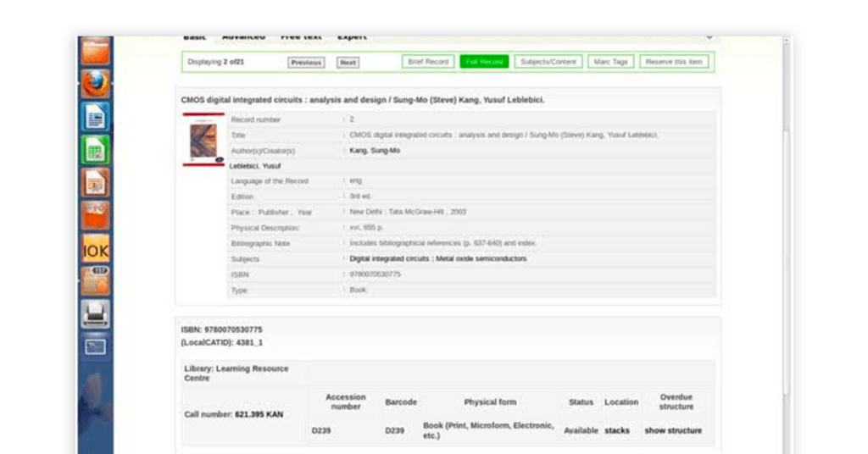The image size is (868, 454).
Task: Launch Firefox from the dock
Action: click(96, 84)
